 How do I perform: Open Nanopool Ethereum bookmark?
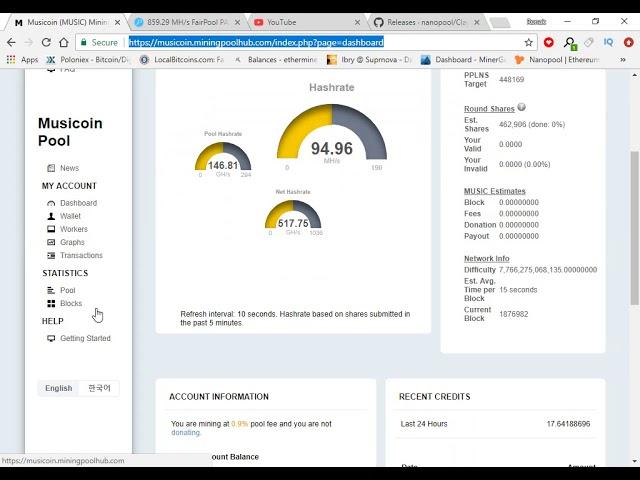[x=557, y=60]
